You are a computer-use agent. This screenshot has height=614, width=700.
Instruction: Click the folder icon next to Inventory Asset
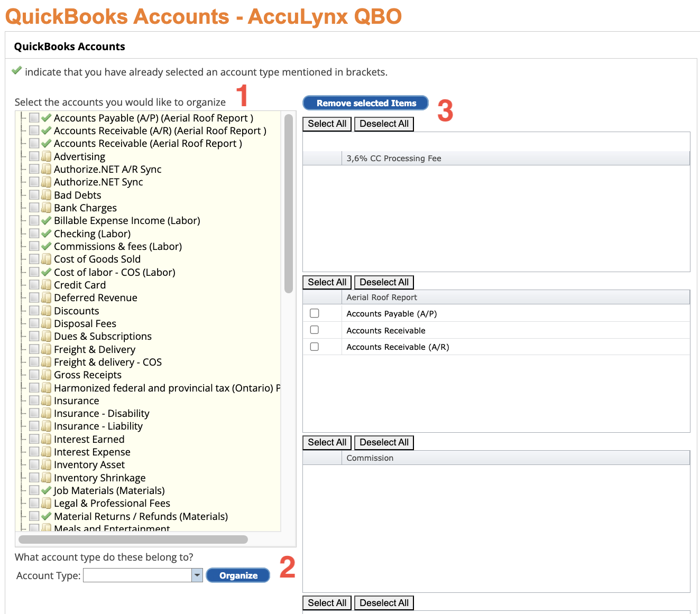tap(47, 464)
